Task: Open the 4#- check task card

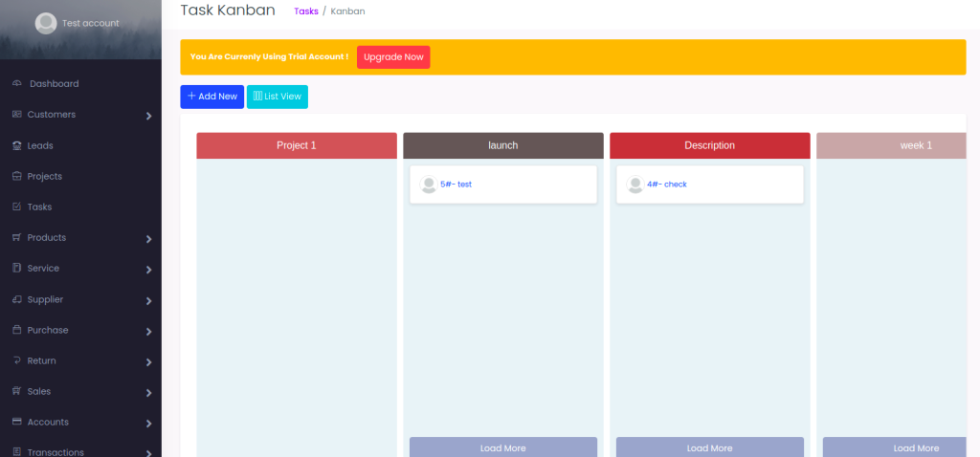Action: [667, 185]
